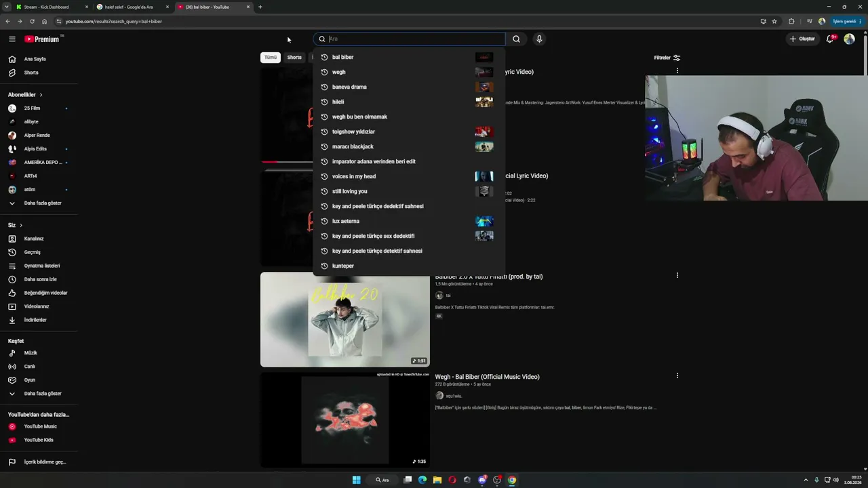This screenshot has width=868, height=488.
Task: Click the search magnifier button
Action: 516,39
